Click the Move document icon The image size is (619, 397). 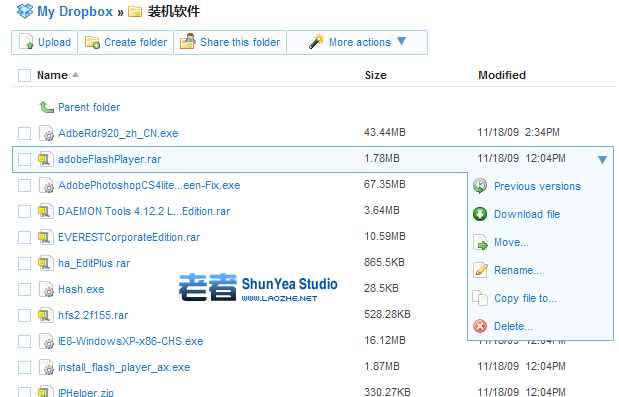pyautogui.click(x=480, y=242)
